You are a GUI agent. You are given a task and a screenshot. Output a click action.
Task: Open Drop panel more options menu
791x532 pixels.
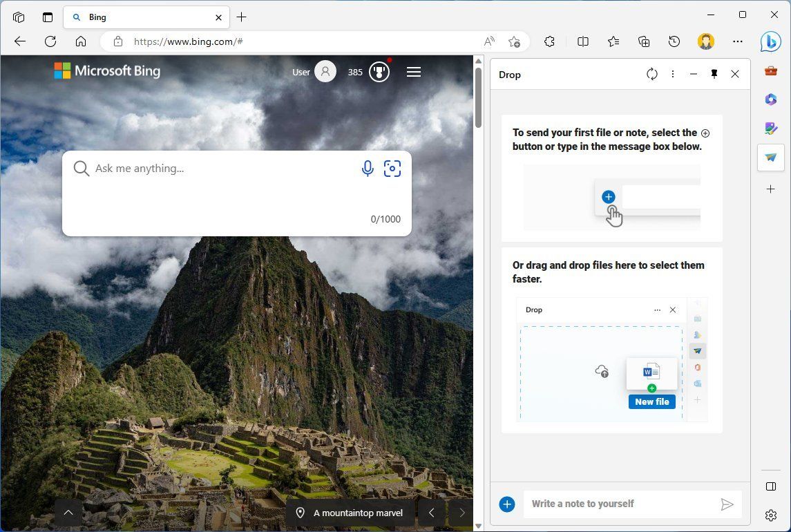coord(672,74)
